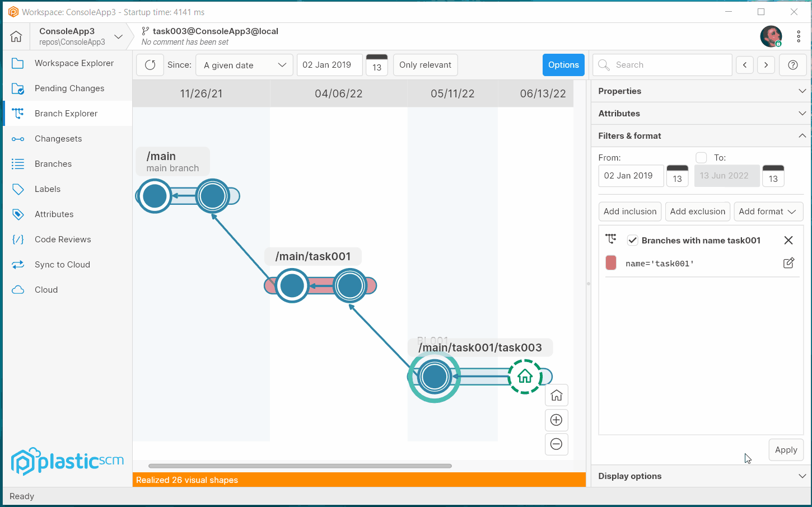Image resolution: width=812 pixels, height=507 pixels.
Task: Switch to the Code Reviews view
Action: click(63, 240)
